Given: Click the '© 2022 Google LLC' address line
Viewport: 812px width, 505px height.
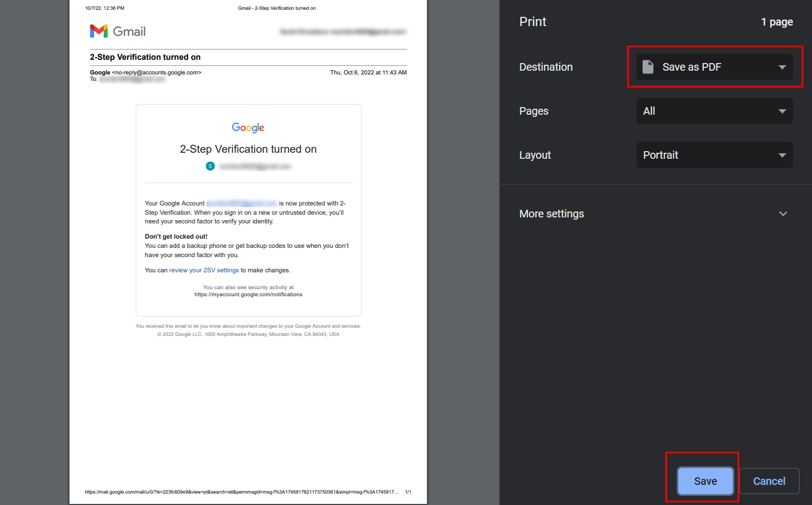Looking at the screenshot, I should pyautogui.click(x=248, y=334).
